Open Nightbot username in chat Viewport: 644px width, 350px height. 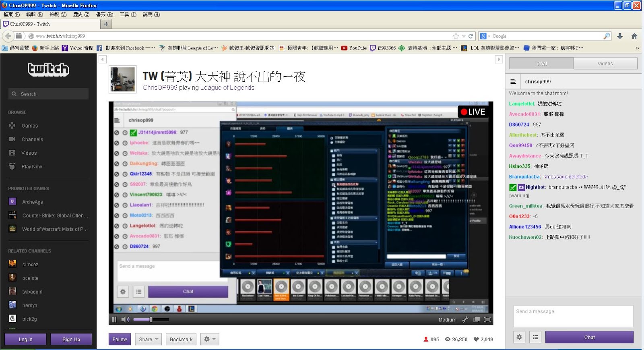(x=535, y=187)
